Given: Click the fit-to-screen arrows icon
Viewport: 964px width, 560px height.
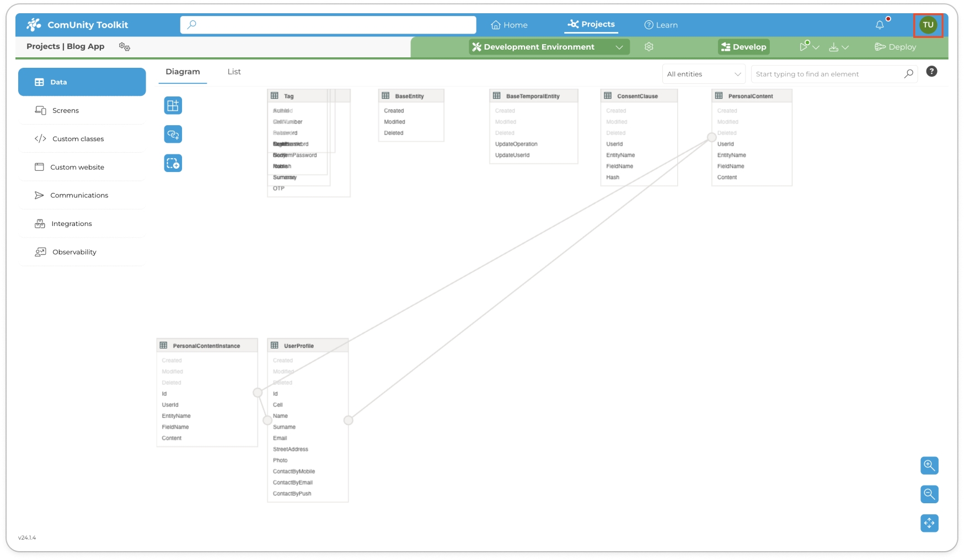Looking at the screenshot, I should pyautogui.click(x=929, y=523).
